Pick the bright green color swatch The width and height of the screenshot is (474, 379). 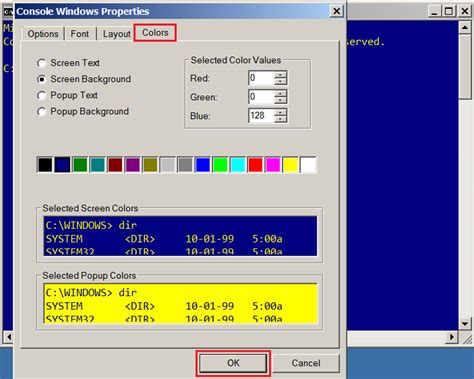click(220, 165)
